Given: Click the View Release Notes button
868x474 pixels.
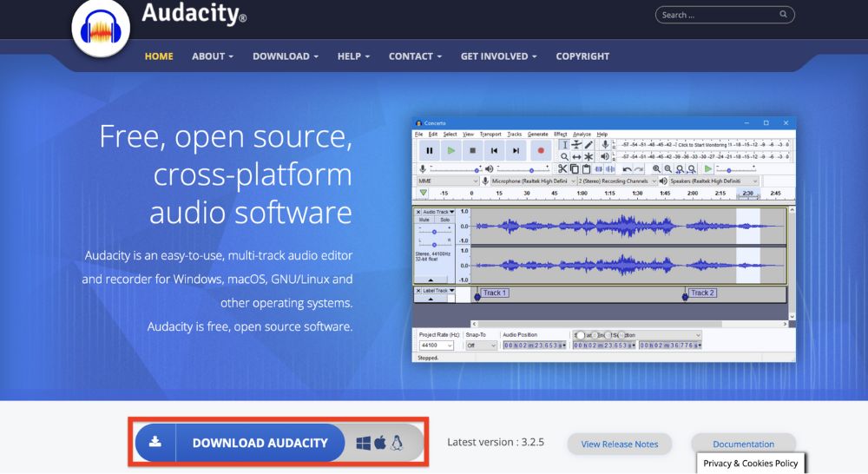Looking at the screenshot, I should pos(620,444).
